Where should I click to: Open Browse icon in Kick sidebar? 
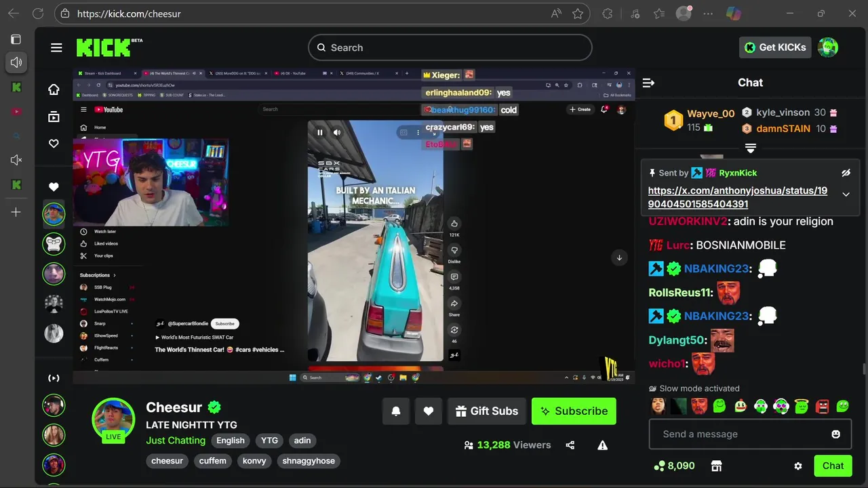click(x=54, y=117)
